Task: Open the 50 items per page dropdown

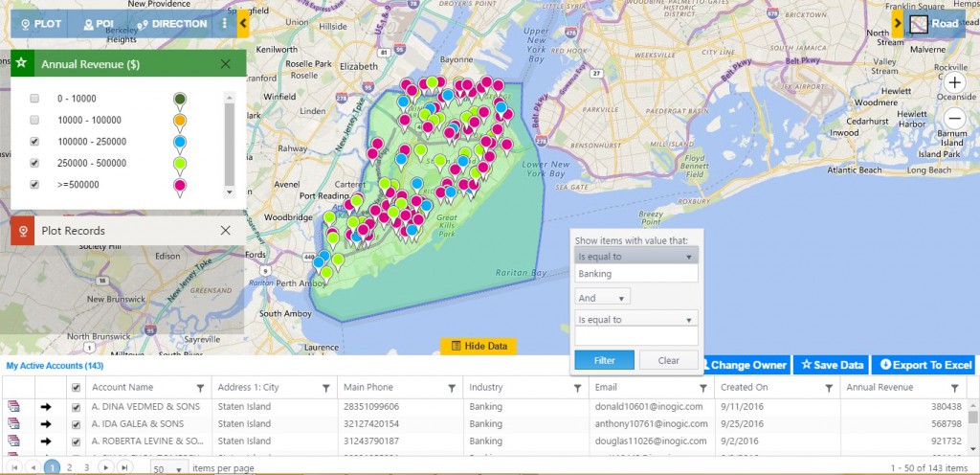Action: coord(169,468)
